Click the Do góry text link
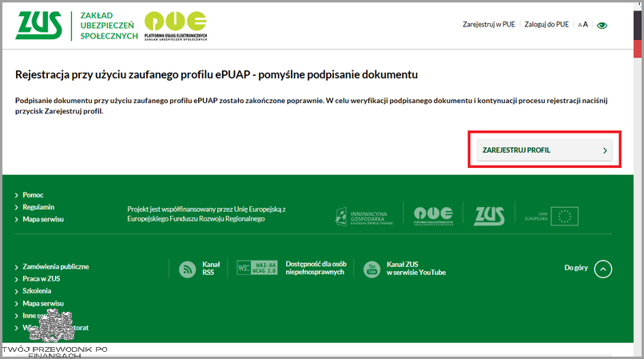The image size is (644, 359). (x=576, y=268)
